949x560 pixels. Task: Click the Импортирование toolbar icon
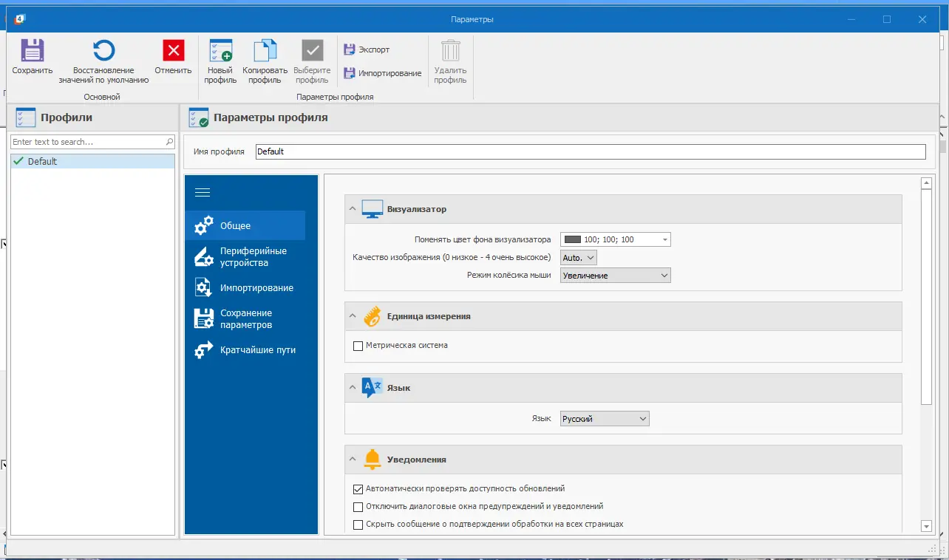350,73
